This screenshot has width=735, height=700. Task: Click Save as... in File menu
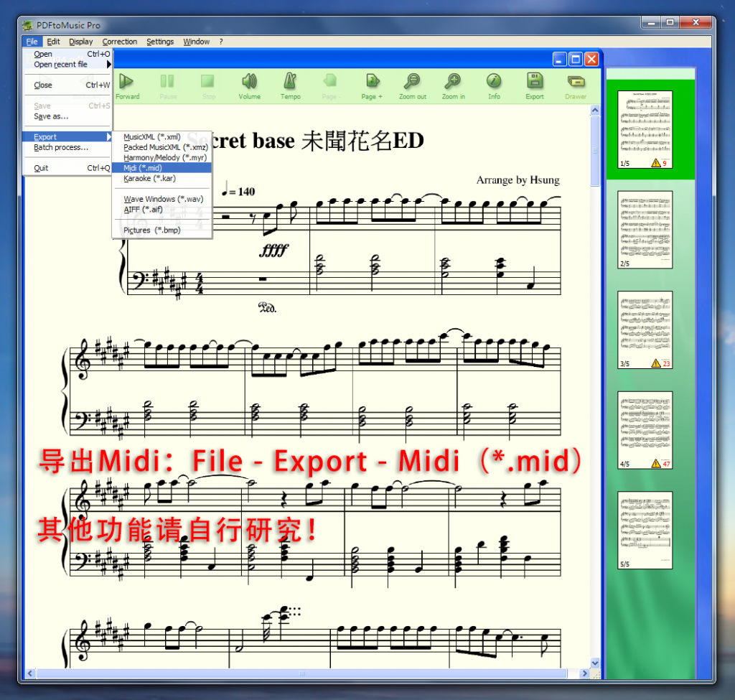coord(51,116)
